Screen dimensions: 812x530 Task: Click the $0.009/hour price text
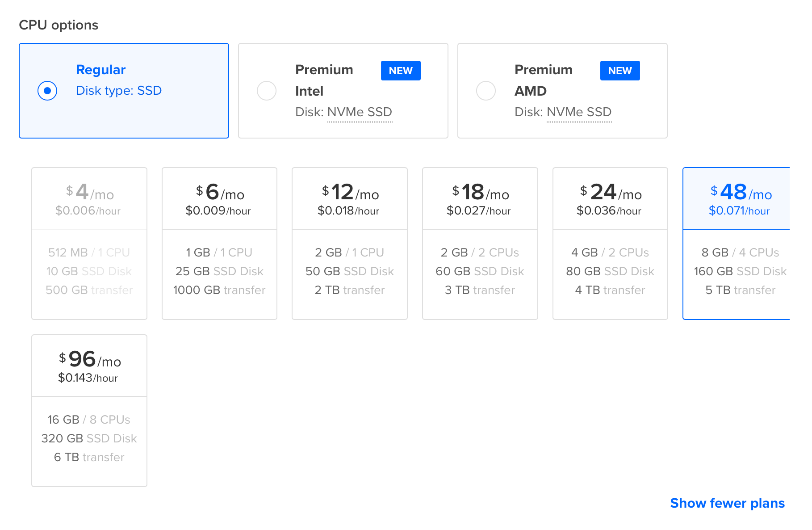[x=218, y=211]
